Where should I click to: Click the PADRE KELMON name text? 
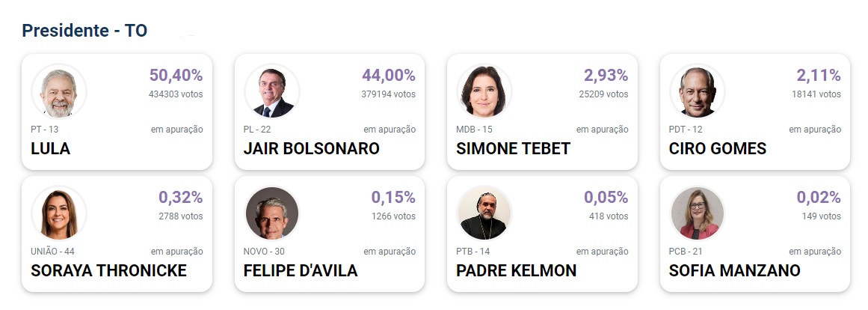[x=516, y=270]
